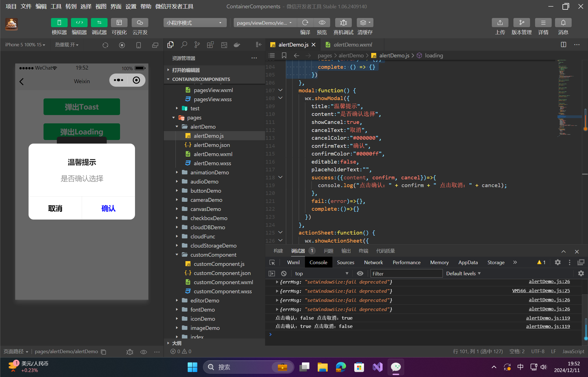Toggle the simulator panel button
The width and height of the screenshot is (588, 377).
[59, 23]
